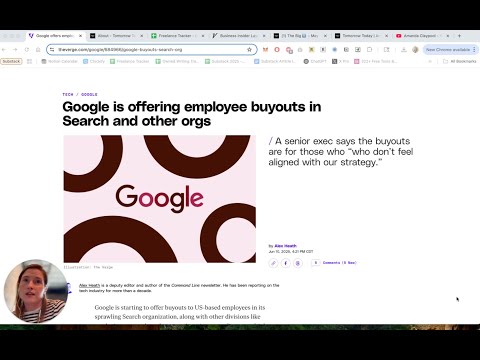This screenshot has width=480, height=360.
Task: Click the Google category breadcrumb
Action: (89, 95)
